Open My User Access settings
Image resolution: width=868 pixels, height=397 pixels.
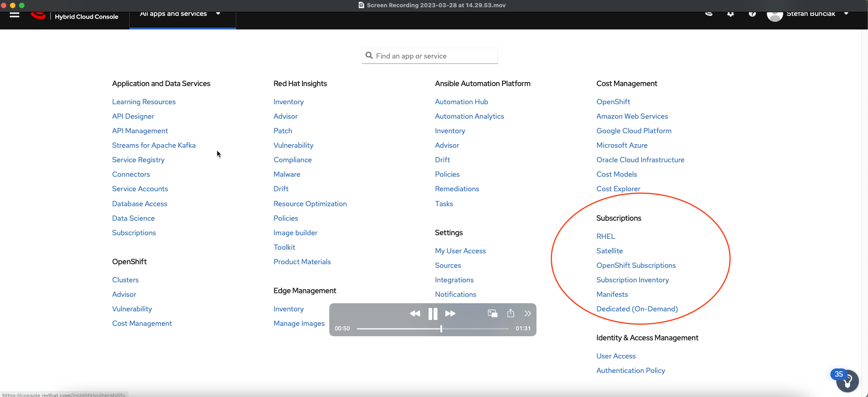[x=460, y=251]
